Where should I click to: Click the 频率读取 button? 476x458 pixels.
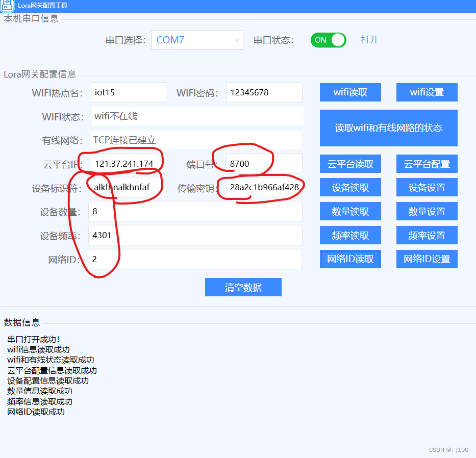[x=350, y=235]
